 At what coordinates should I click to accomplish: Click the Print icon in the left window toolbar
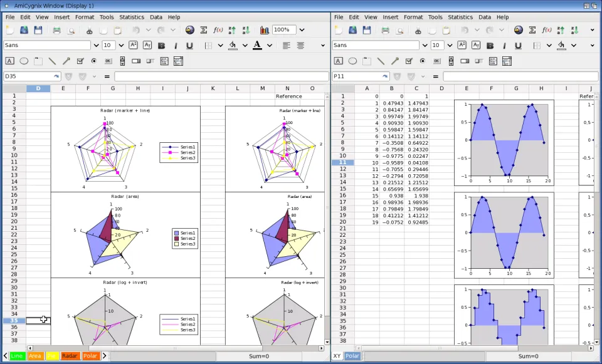(57, 30)
